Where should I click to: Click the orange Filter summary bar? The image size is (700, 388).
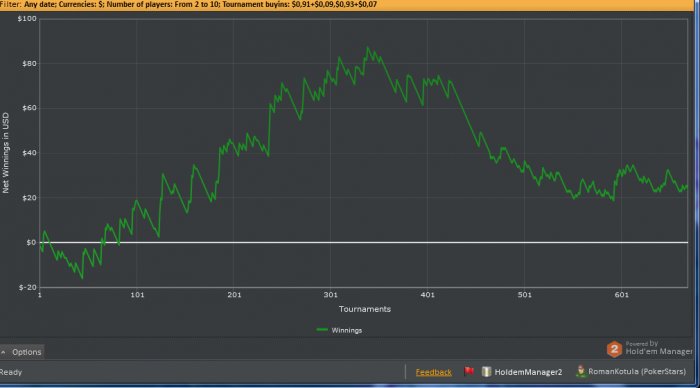pos(347,5)
